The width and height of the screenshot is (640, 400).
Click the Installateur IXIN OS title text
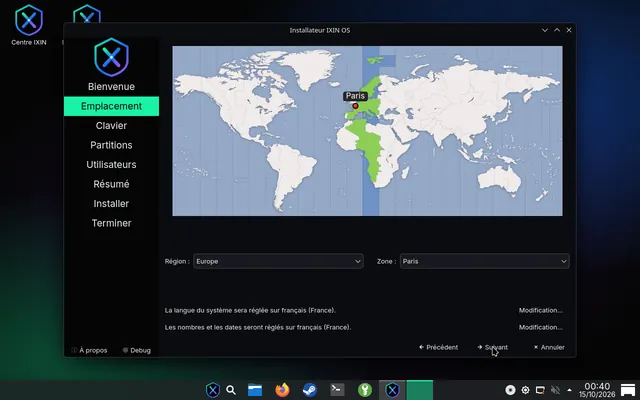[320, 30]
